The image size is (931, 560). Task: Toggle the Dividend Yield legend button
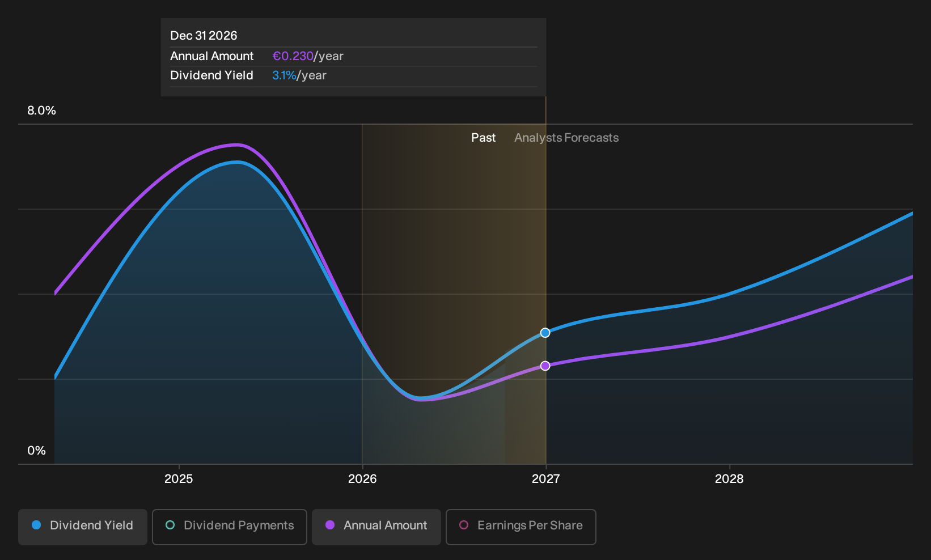point(83,527)
